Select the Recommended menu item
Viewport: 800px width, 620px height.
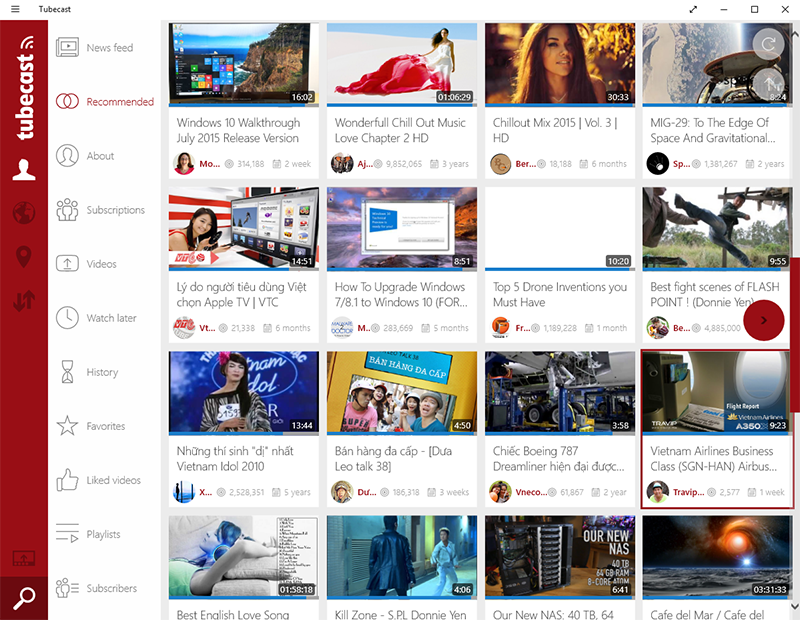(x=119, y=102)
